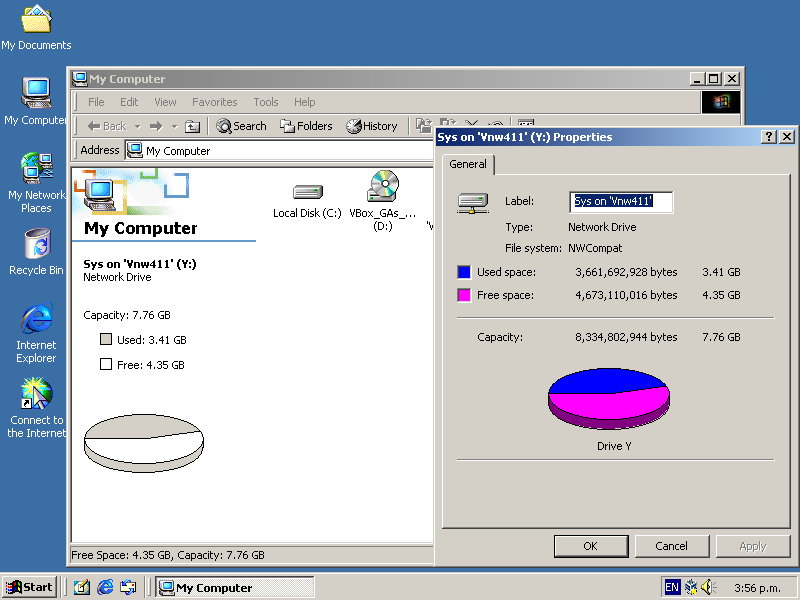The image size is (800, 600).
Task: Click the help question mark in Properties title bar
Action: click(768, 137)
